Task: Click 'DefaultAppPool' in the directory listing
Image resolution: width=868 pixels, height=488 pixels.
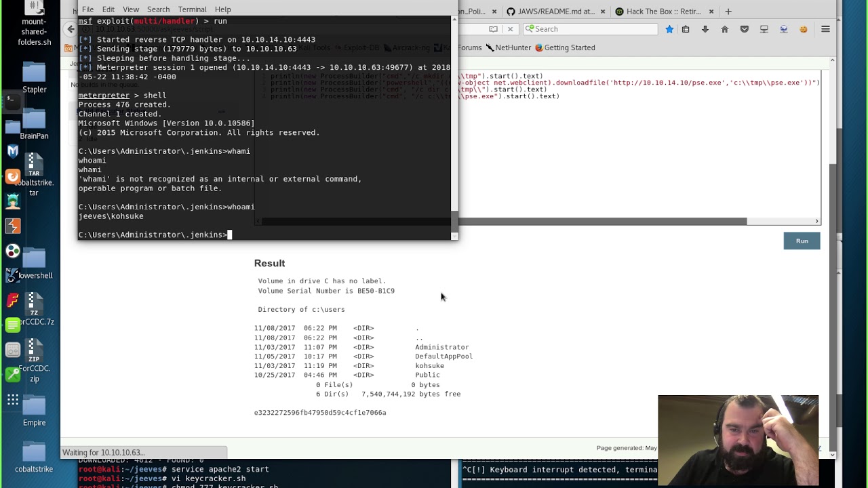Action: [443, 357]
